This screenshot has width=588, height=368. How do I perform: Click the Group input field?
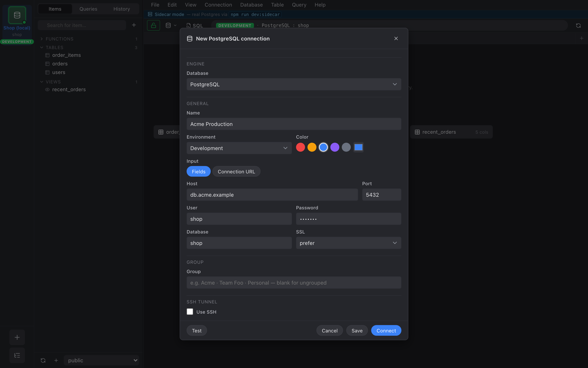pyautogui.click(x=294, y=283)
